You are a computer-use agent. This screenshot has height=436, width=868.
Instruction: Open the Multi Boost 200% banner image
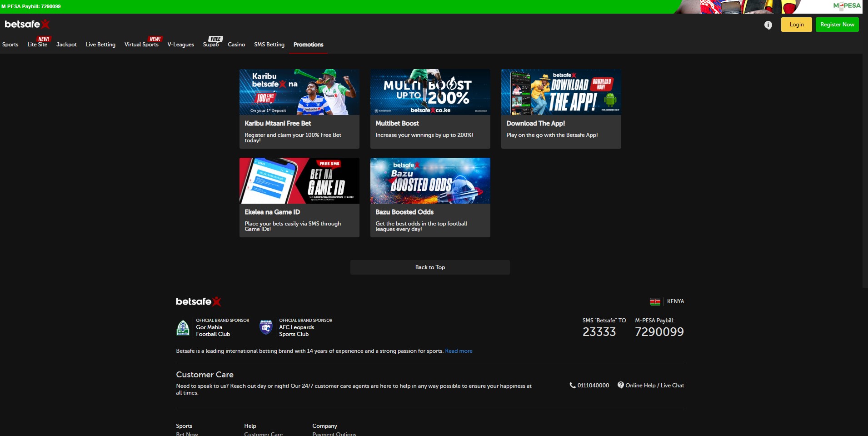click(430, 92)
